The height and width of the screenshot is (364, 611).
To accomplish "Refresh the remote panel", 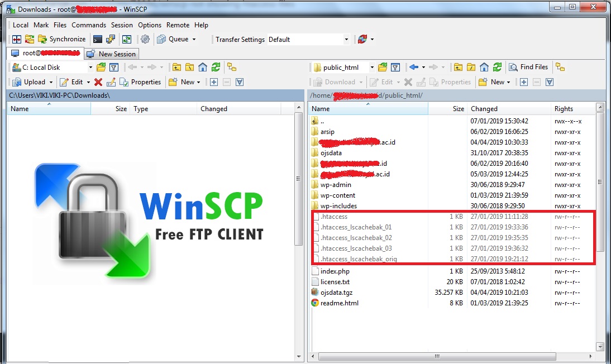I will pos(497,67).
